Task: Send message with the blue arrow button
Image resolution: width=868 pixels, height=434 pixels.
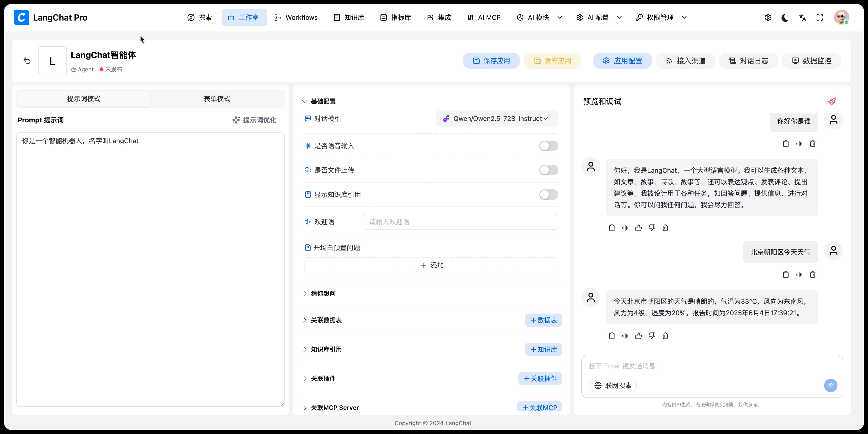Action: click(x=831, y=385)
